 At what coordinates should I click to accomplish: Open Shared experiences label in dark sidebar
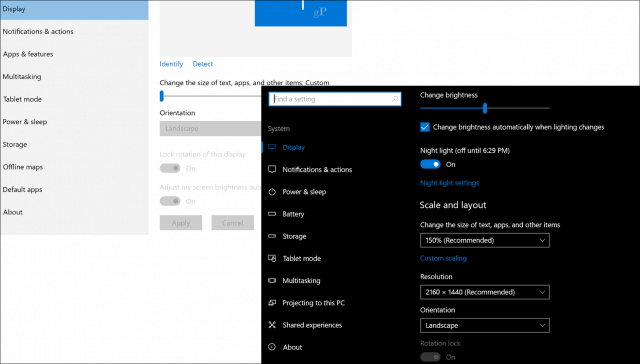click(x=312, y=325)
